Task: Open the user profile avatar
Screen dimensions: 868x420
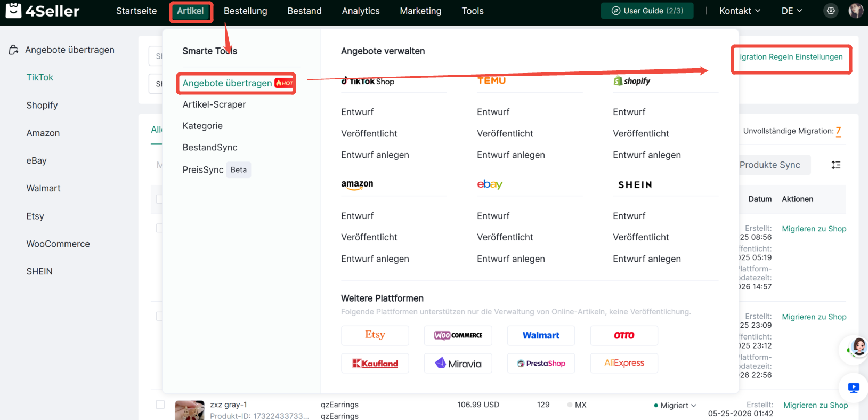Action: tap(856, 11)
